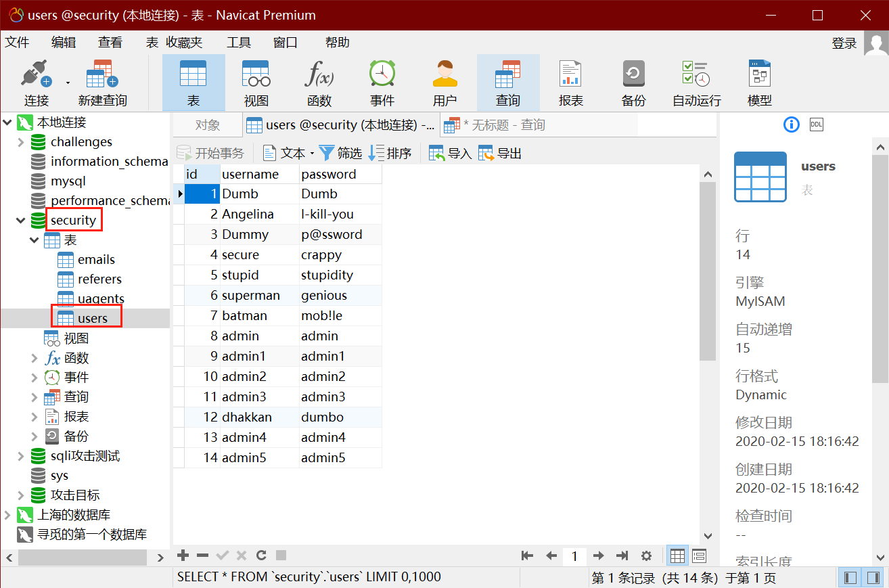Open the 连接 connection toolbar button

pyautogui.click(x=37, y=83)
